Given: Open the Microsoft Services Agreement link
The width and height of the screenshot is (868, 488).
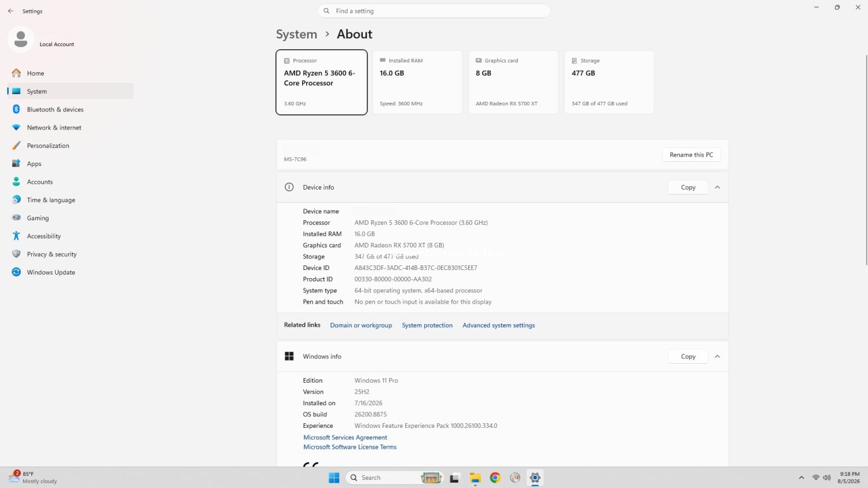Looking at the screenshot, I should [345, 438].
